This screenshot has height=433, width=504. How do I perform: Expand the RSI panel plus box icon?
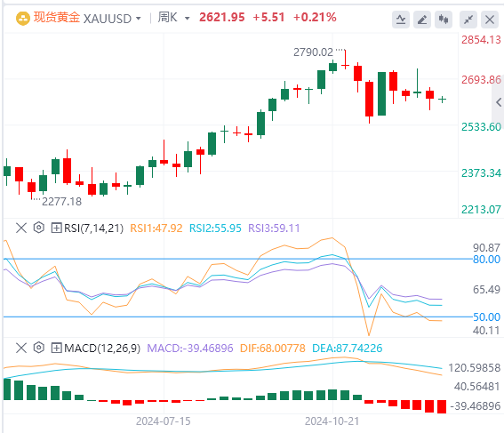56,229
